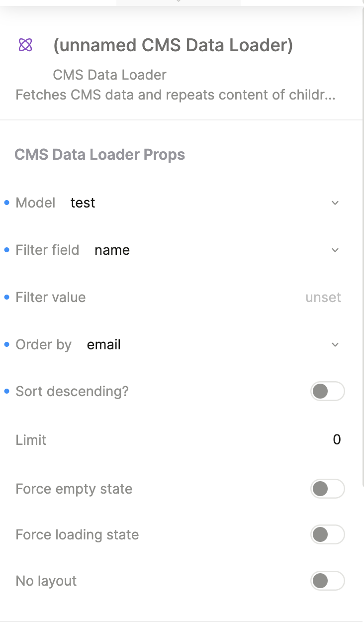Click the Filter value label

[x=51, y=298]
